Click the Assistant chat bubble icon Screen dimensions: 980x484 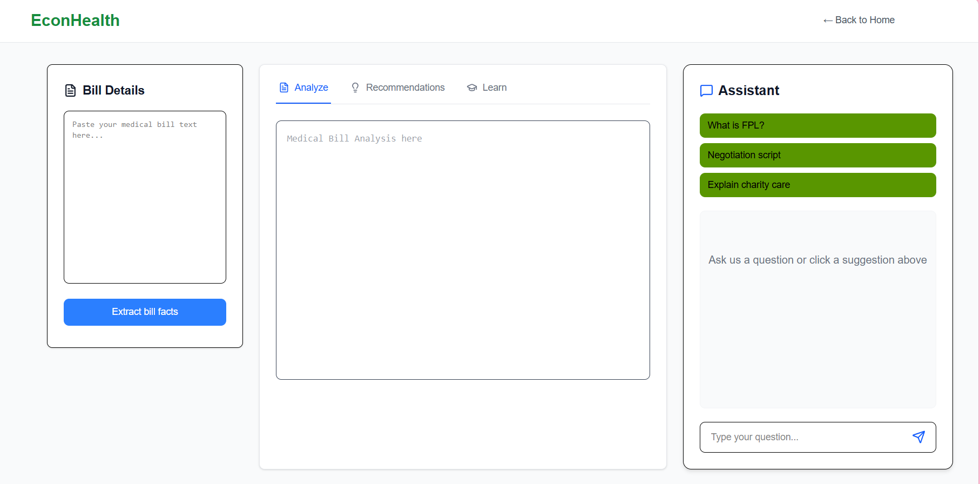click(x=706, y=91)
